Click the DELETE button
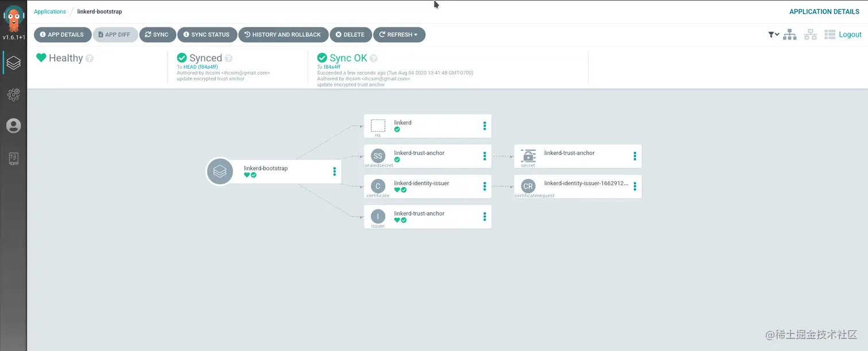The width and height of the screenshot is (868, 351). coord(351,34)
